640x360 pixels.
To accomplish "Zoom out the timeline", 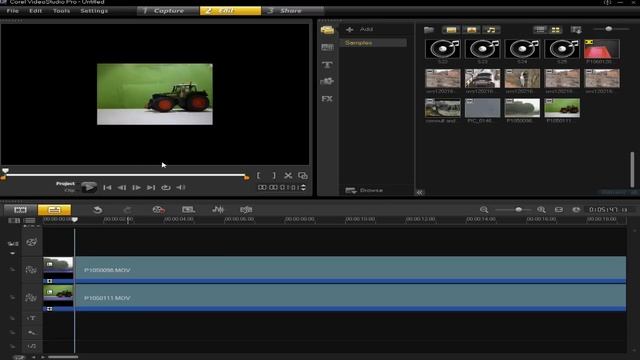I will point(484,210).
